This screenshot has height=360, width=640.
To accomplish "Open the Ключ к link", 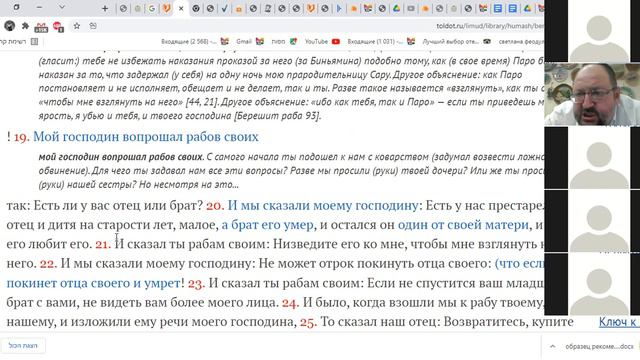I will 618,322.
